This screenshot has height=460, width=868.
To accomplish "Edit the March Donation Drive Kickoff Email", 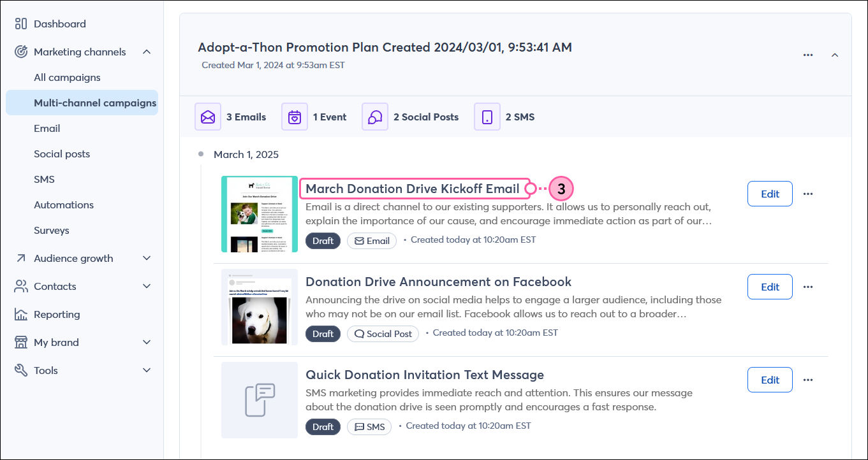I will (770, 194).
